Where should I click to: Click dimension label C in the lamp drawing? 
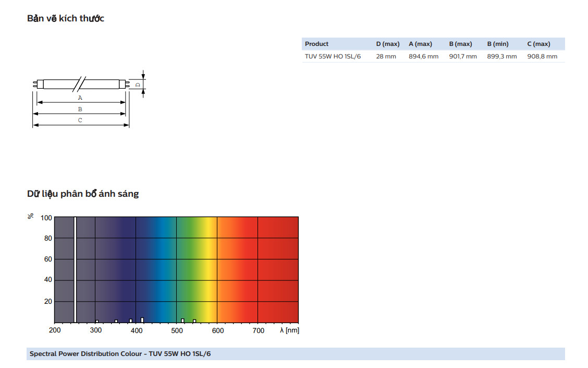80,120
